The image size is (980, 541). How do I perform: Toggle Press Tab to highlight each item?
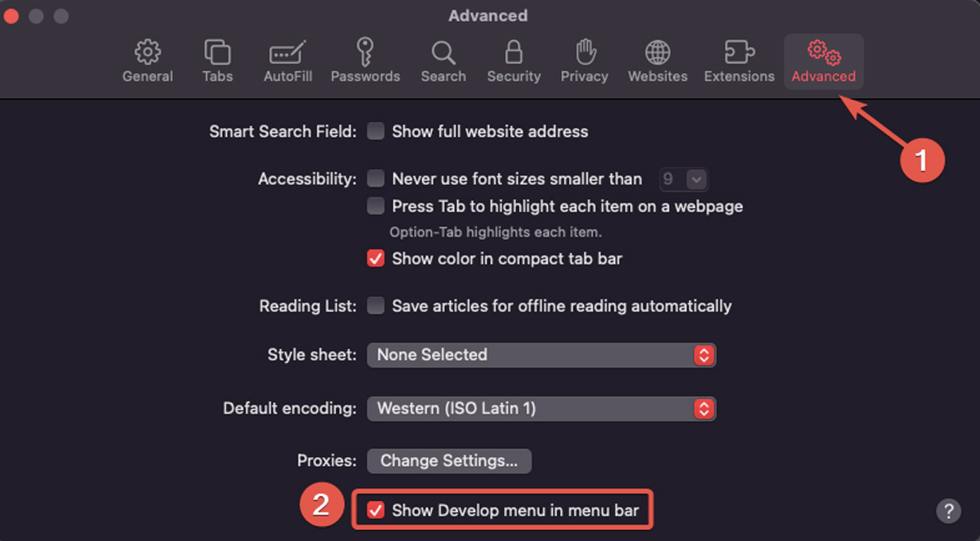(375, 206)
